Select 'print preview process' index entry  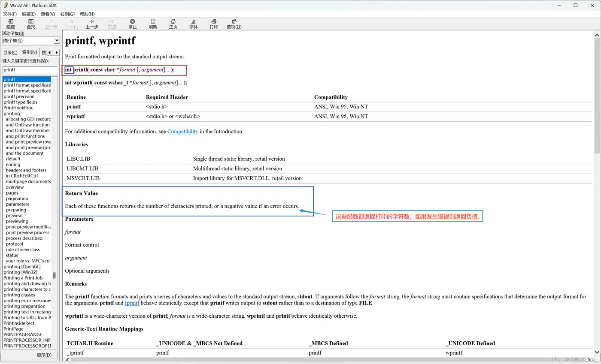28,232
